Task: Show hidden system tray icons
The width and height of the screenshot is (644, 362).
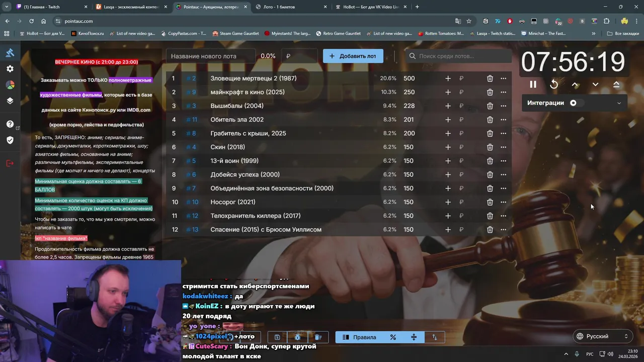Action: click(x=566, y=354)
